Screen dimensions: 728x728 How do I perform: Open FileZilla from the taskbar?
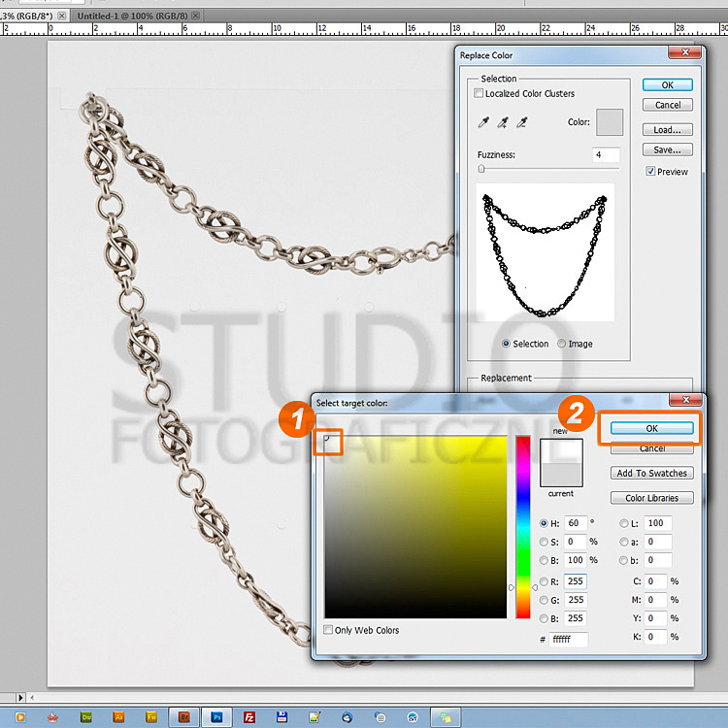[248, 717]
